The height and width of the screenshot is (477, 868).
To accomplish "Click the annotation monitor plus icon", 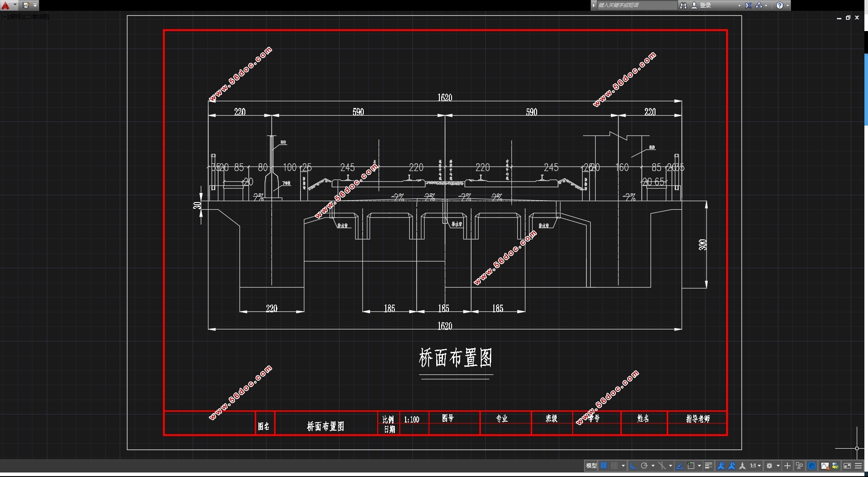I will point(787,466).
